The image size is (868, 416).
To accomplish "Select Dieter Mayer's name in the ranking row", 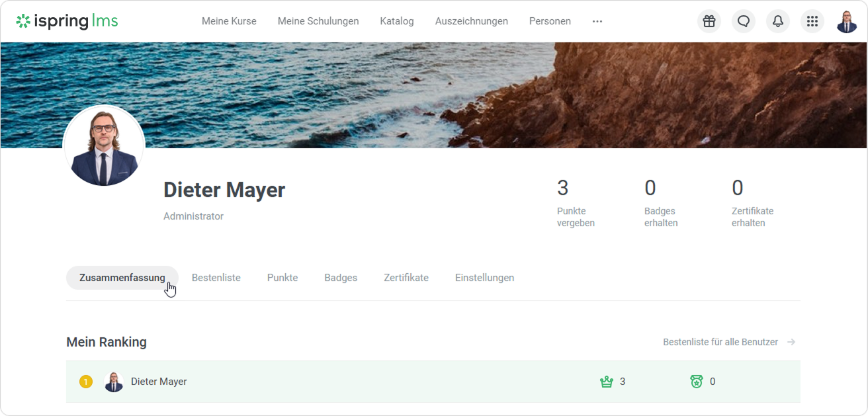I will click(x=159, y=382).
